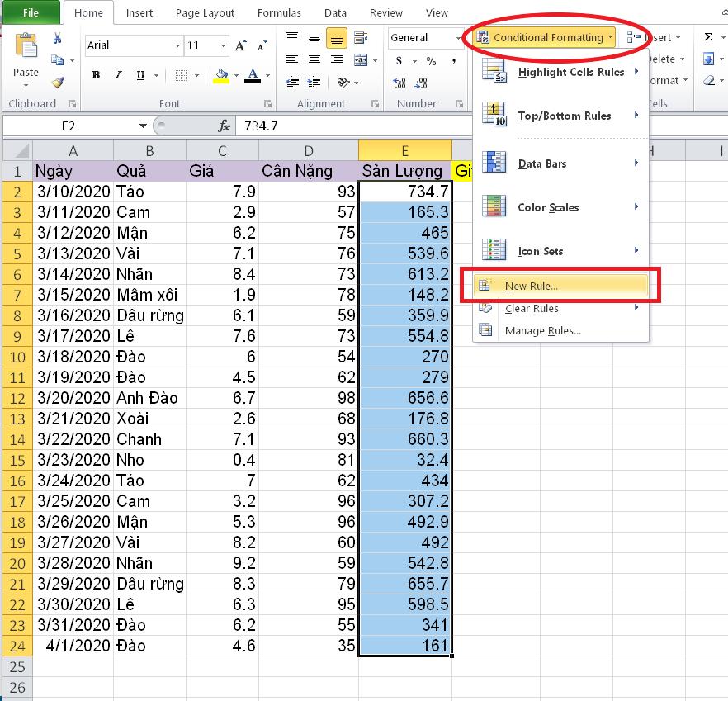
Task: Click the Increase Decimal icon
Action: pos(399,81)
